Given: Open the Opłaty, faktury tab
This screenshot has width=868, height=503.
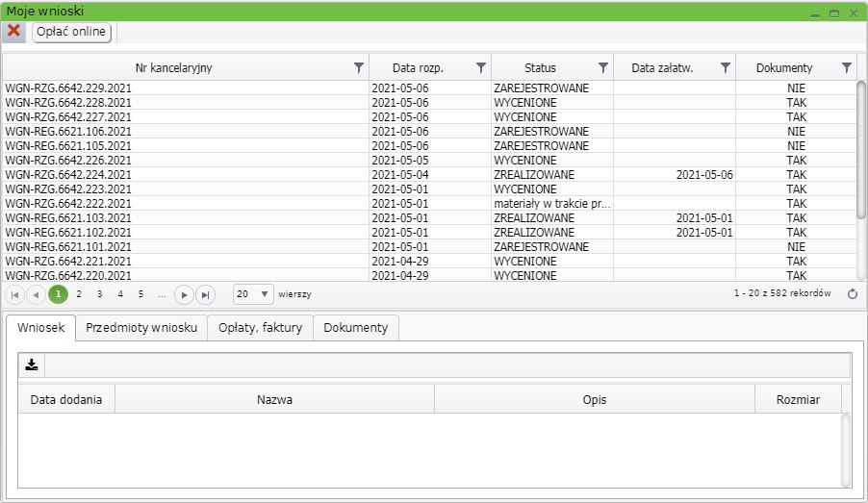Looking at the screenshot, I should (x=260, y=328).
